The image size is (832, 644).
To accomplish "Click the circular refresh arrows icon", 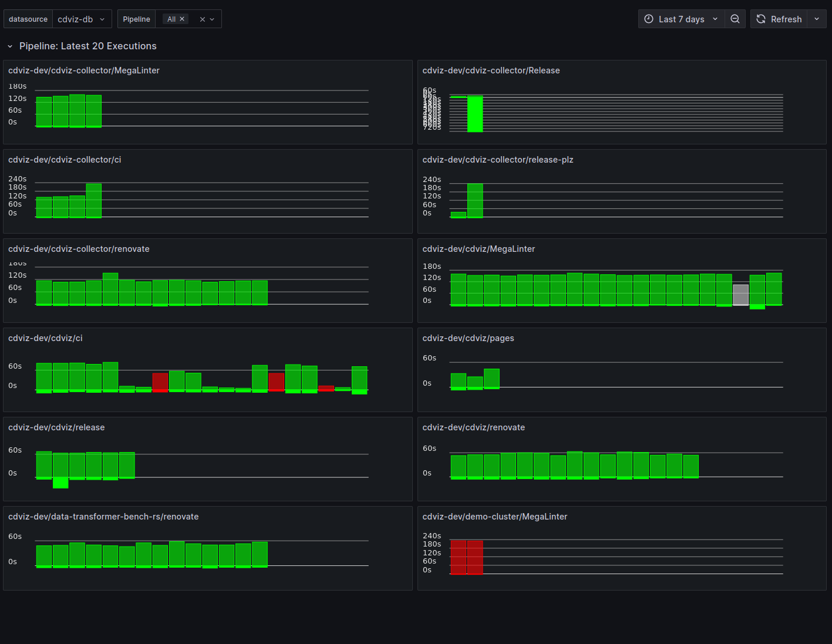I will pyautogui.click(x=760, y=19).
